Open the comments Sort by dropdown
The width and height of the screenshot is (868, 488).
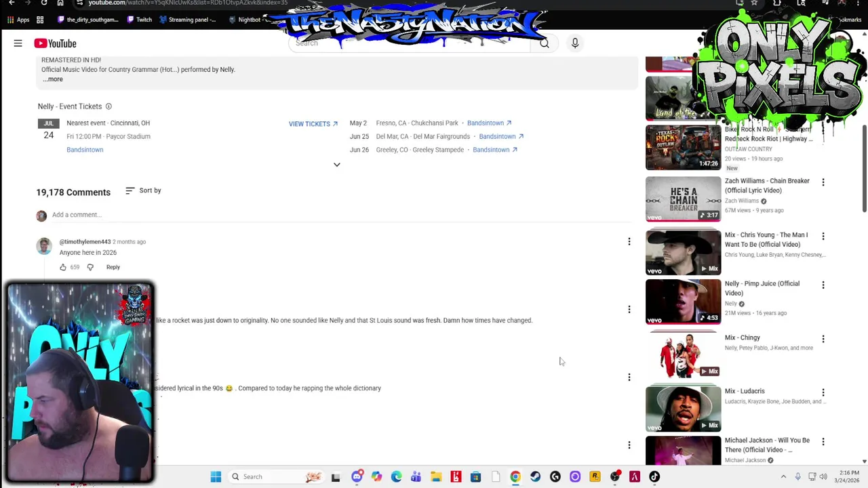(x=143, y=190)
